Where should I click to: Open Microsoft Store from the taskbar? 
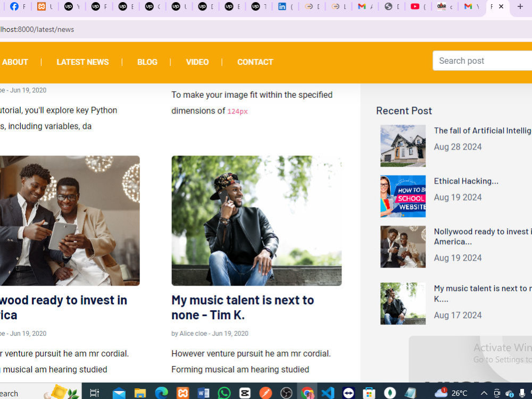369,393
